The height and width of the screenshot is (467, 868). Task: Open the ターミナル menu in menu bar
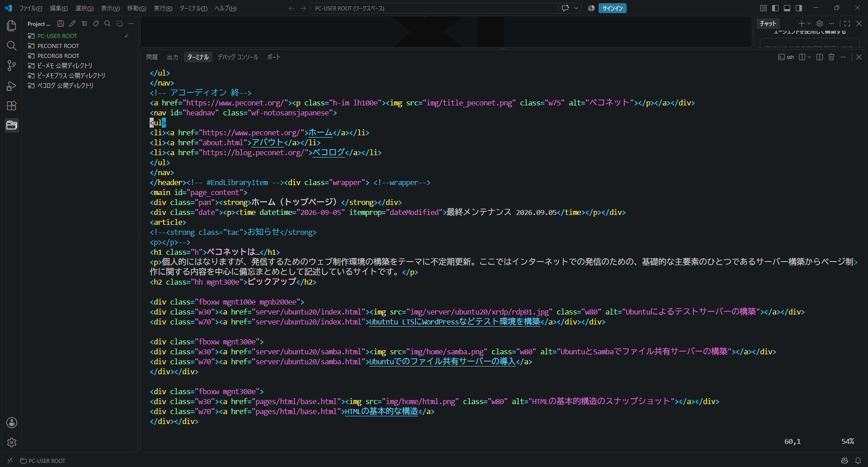(193, 8)
